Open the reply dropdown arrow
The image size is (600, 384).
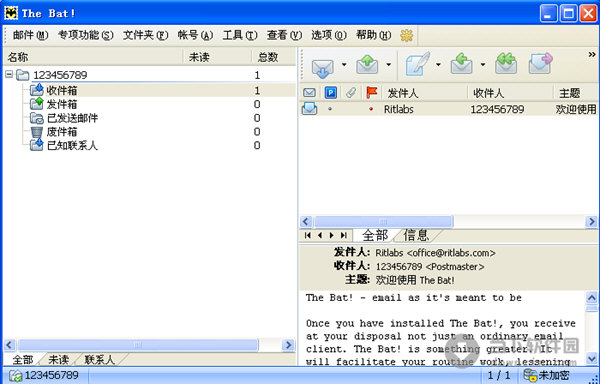click(x=483, y=64)
